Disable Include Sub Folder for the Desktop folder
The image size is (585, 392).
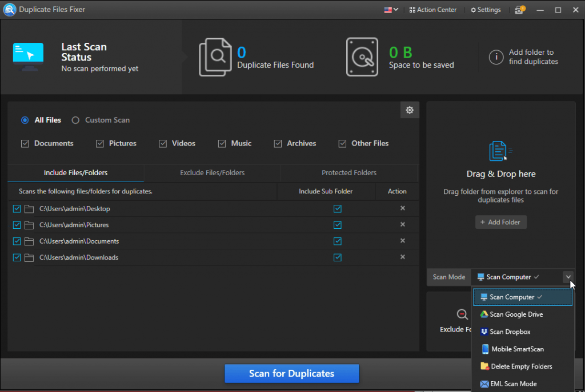point(337,209)
